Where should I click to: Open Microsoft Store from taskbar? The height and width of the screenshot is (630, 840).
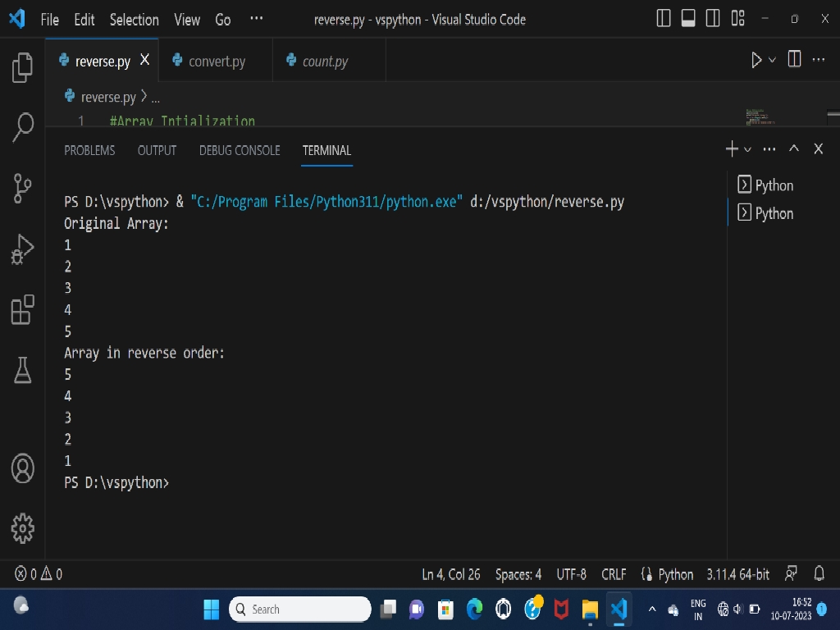click(x=445, y=609)
